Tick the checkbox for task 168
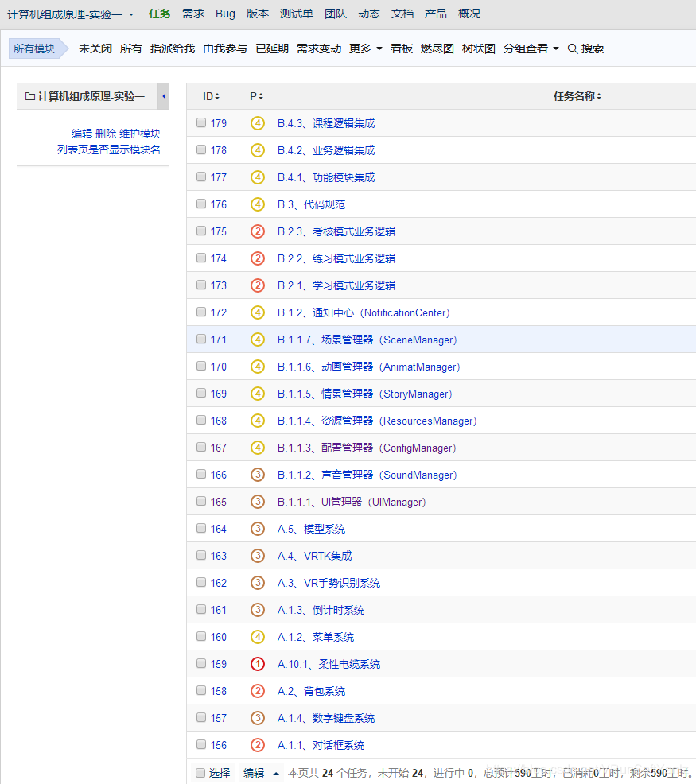Image resolution: width=696 pixels, height=784 pixels. 201,420
